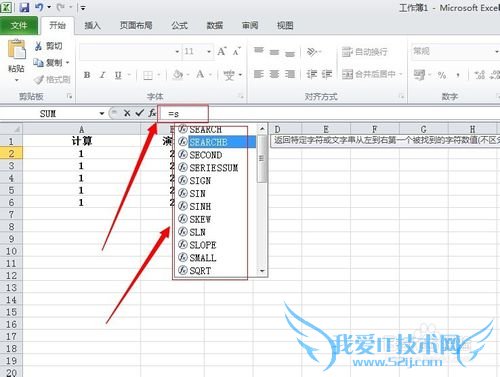Click the 剪切 (Cut) button
This screenshot has width=500, height=377.
49,46
